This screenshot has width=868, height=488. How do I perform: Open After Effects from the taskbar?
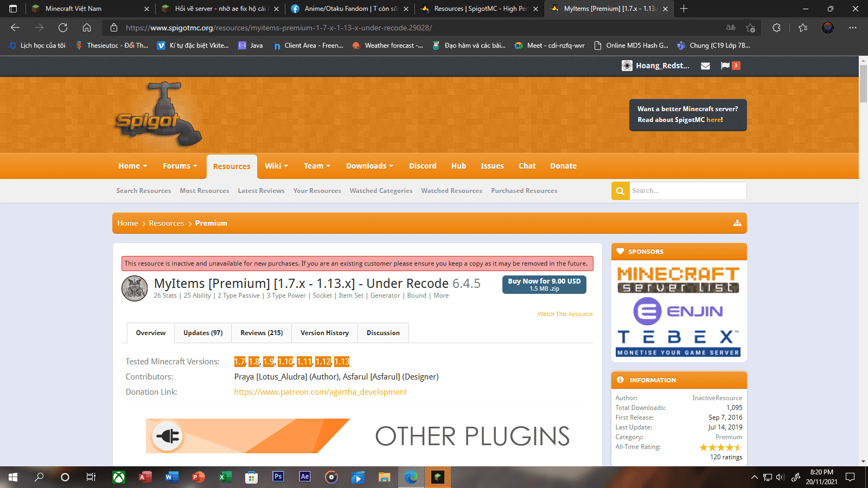pos(304,477)
